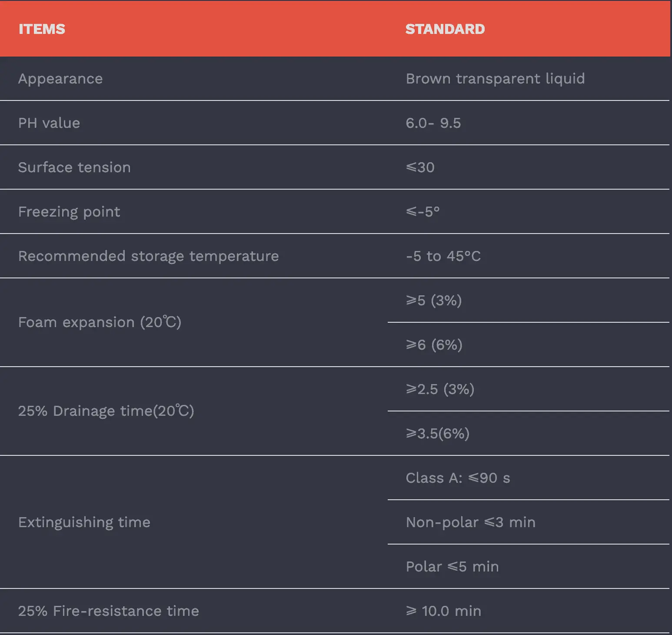Image resolution: width=672 pixels, height=635 pixels.
Task: Click the ≤-5° freezing point value
Action: (422, 212)
